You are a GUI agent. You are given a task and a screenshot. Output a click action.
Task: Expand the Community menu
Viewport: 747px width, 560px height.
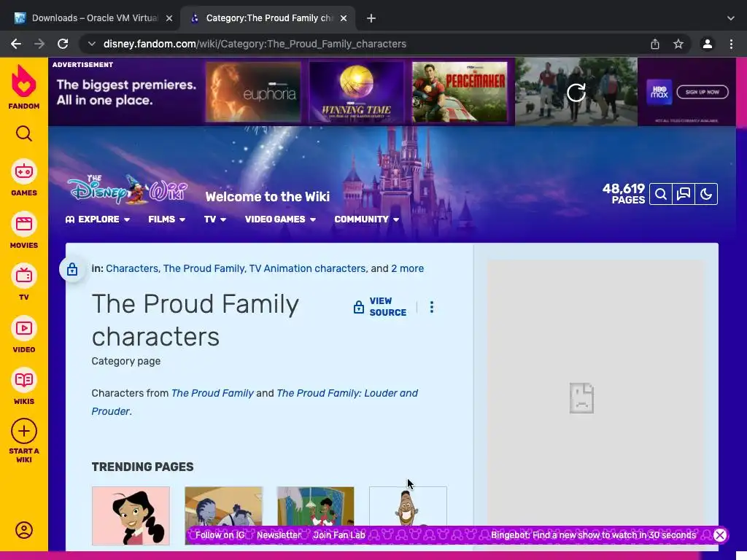(x=366, y=219)
